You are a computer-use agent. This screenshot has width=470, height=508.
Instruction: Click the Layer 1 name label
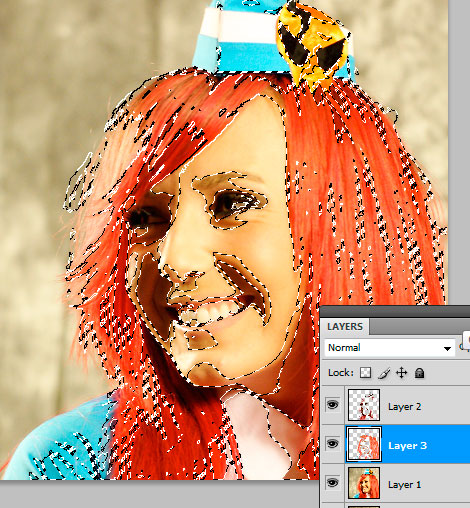(x=404, y=485)
